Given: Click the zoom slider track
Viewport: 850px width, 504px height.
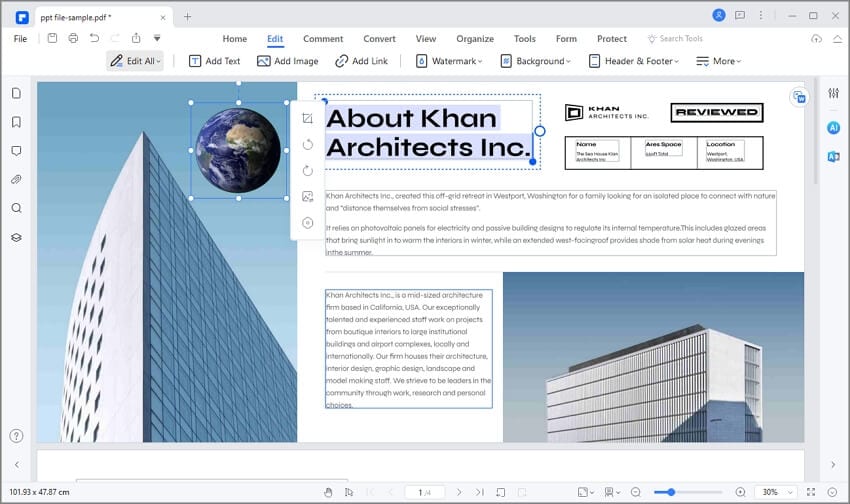Looking at the screenshot, I should coord(688,492).
